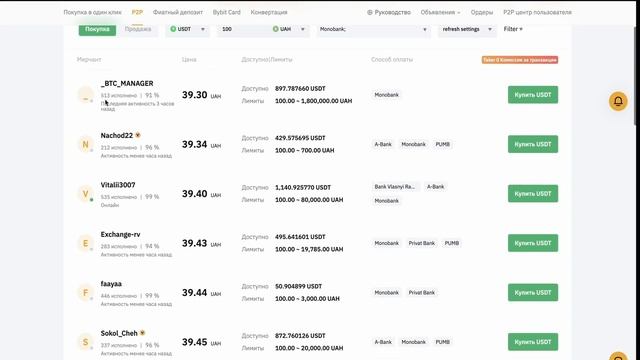Open Vitalii3007 merchant profile name
This screenshot has width=640, height=360.
118,185
